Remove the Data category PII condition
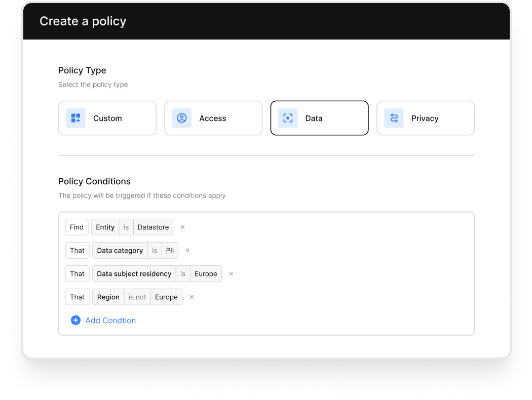 tap(187, 251)
